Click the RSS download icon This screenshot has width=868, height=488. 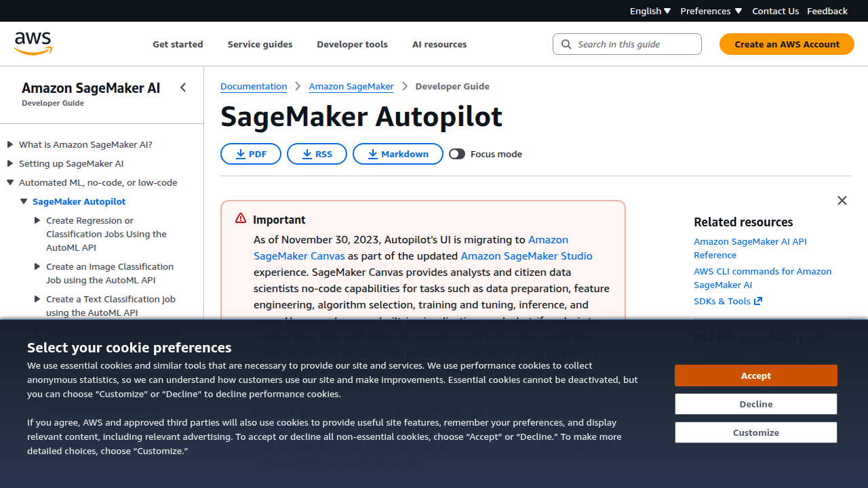(x=307, y=154)
